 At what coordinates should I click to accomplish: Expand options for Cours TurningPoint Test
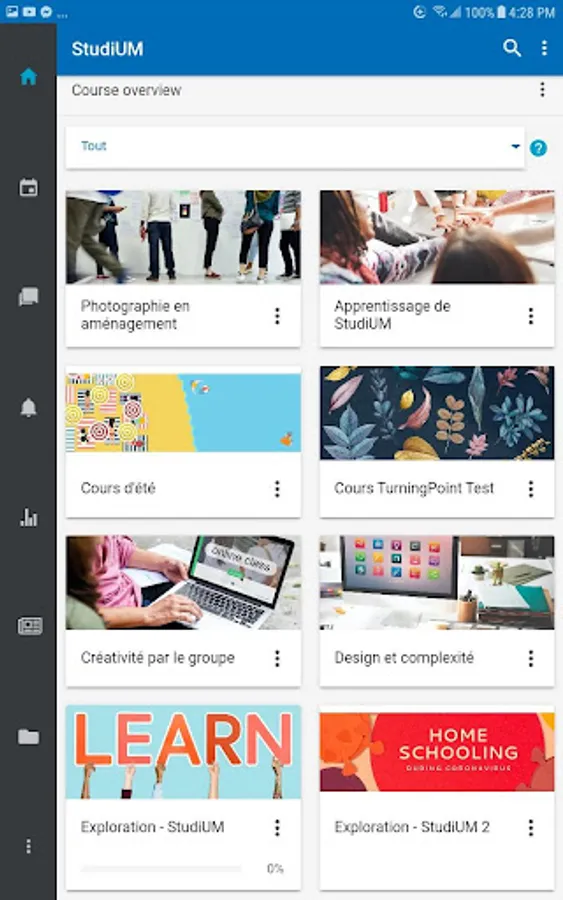coord(531,488)
